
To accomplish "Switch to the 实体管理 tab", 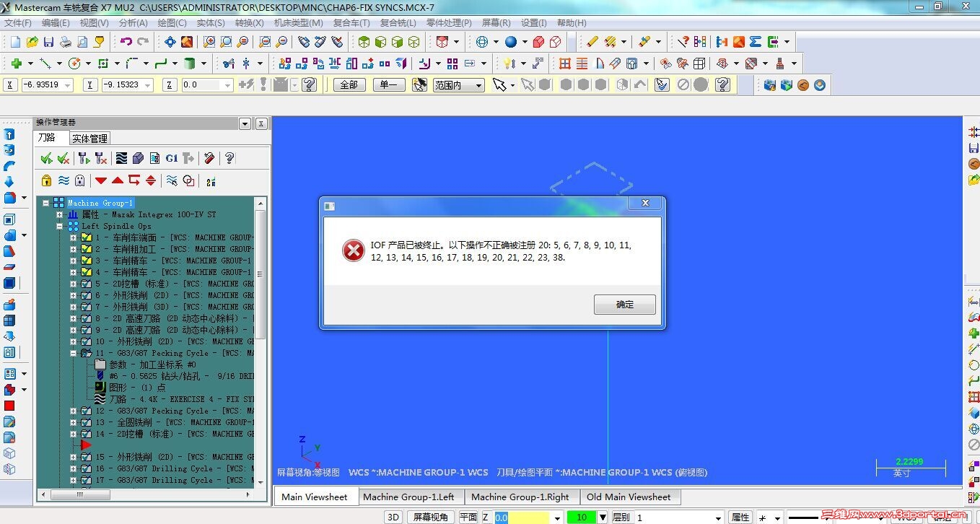I will coord(89,139).
